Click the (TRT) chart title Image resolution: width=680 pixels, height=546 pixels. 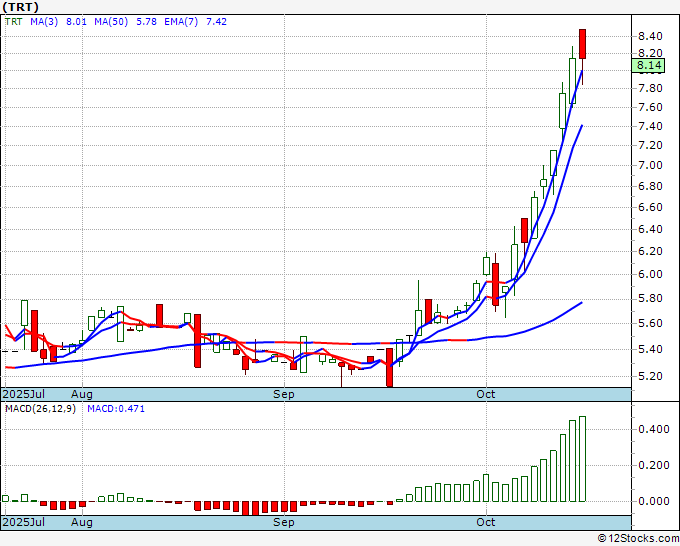20,7
